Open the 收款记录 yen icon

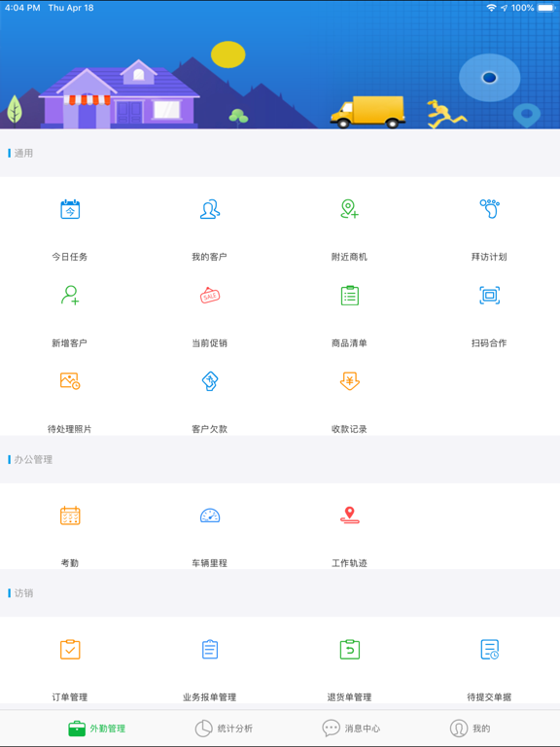pyautogui.click(x=350, y=381)
